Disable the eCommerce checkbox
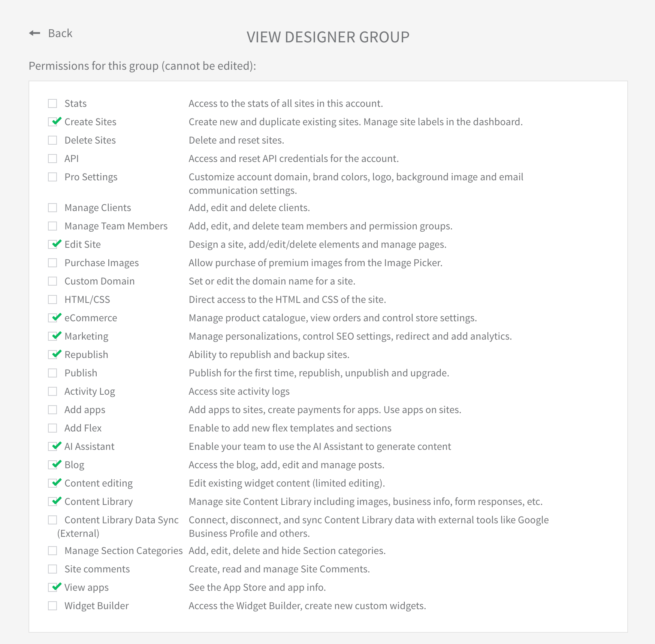This screenshot has height=644, width=655. (x=52, y=318)
